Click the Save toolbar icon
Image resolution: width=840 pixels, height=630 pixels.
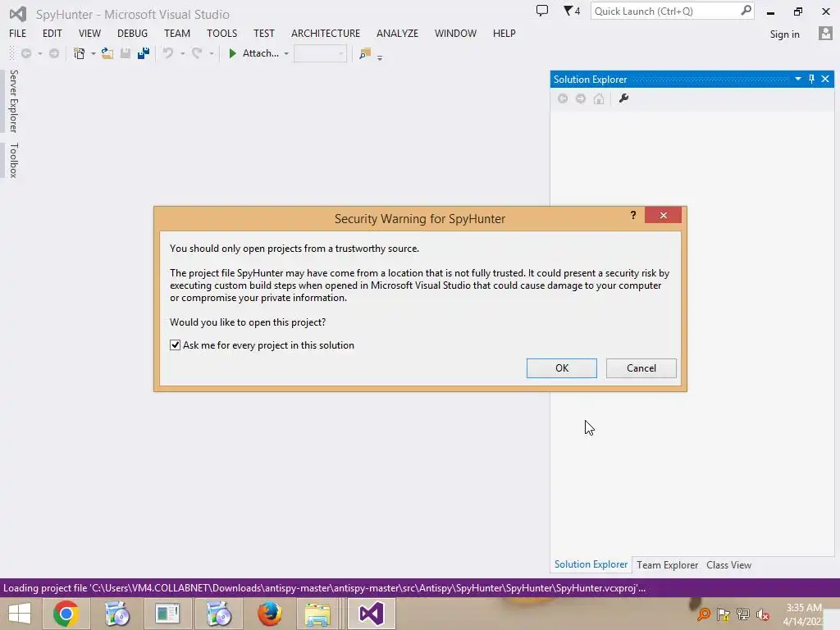pyautogui.click(x=126, y=53)
